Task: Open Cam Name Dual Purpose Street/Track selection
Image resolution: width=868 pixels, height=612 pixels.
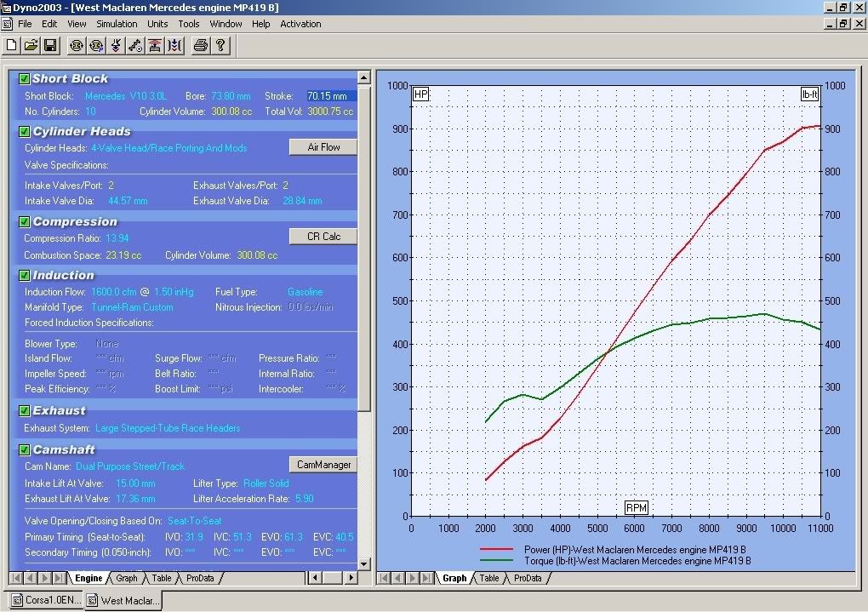Action: click(x=130, y=466)
